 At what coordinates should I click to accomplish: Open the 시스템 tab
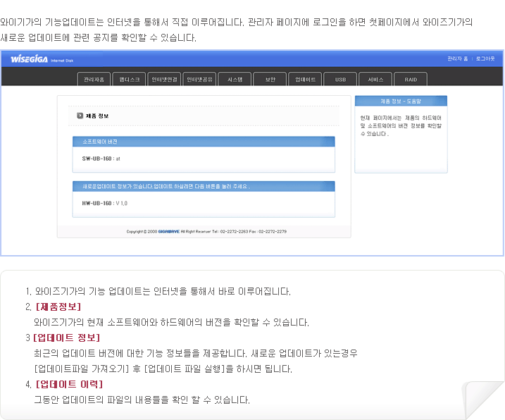(235, 80)
